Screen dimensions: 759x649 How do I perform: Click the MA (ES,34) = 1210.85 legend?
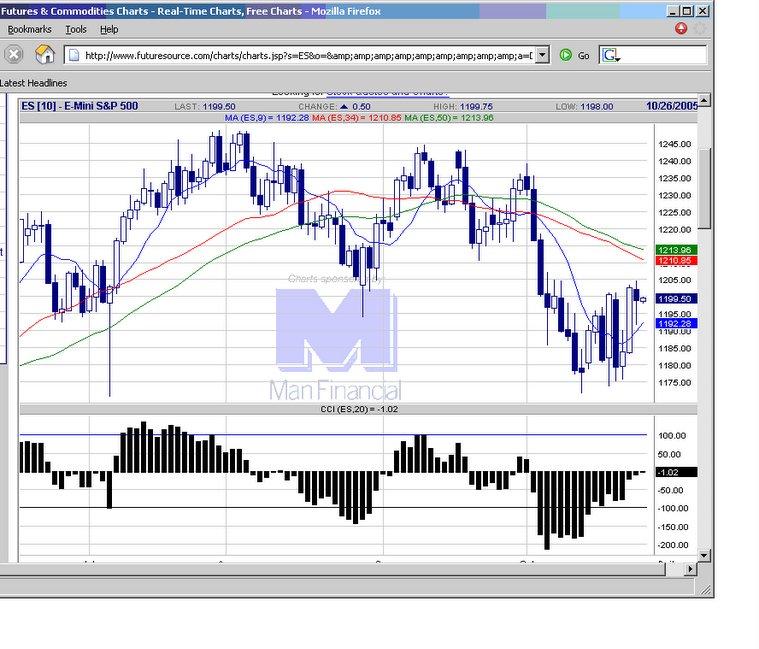pos(357,118)
